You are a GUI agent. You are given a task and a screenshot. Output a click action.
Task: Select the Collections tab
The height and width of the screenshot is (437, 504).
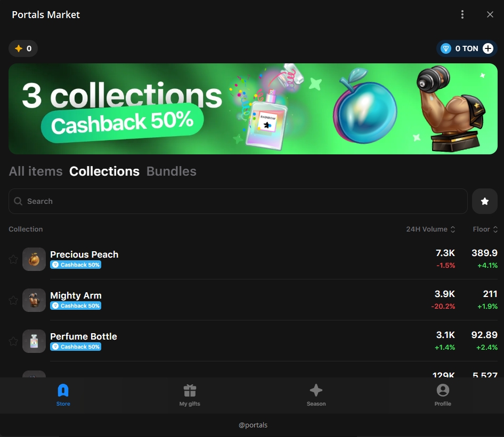[104, 171]
